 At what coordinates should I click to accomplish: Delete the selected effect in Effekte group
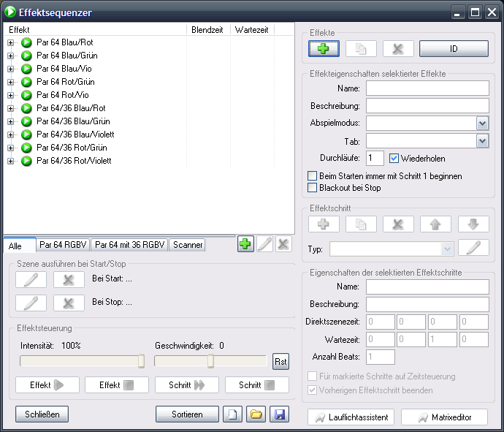point(398,48)
